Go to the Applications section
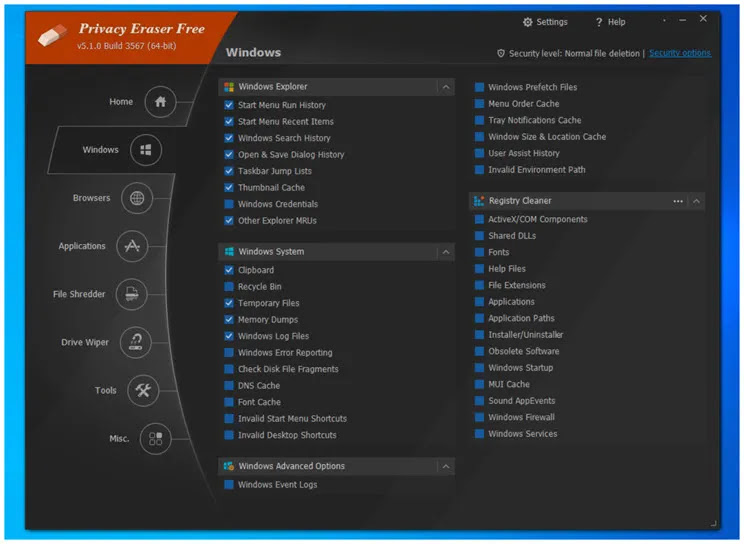 coord(82,246)
